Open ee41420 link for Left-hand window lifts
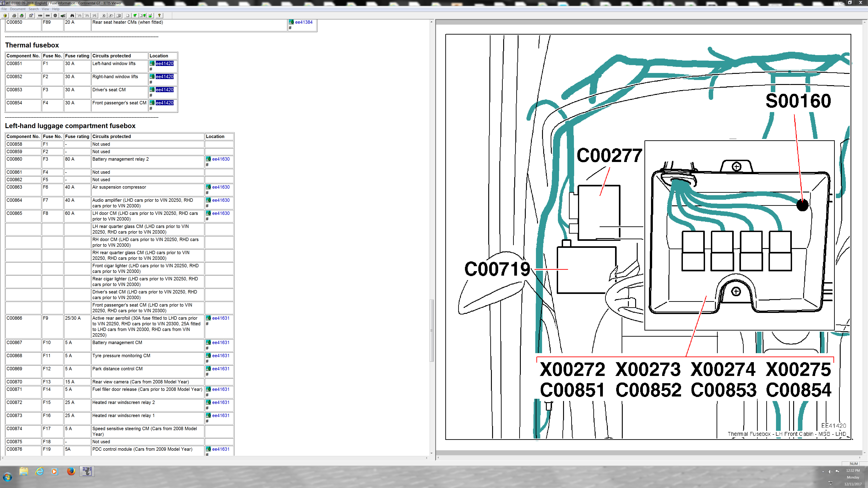Screen dimensions: 868x488 [164, 63]
